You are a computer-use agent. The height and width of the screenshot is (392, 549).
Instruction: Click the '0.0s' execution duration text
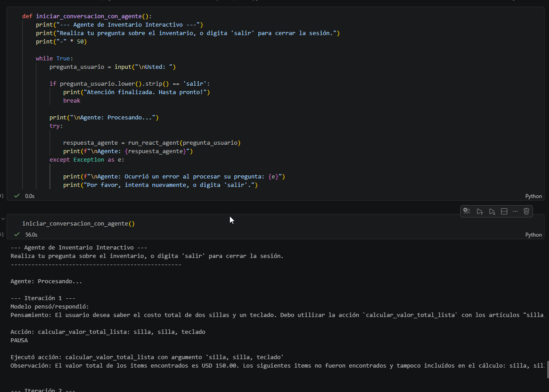(30, 196)
